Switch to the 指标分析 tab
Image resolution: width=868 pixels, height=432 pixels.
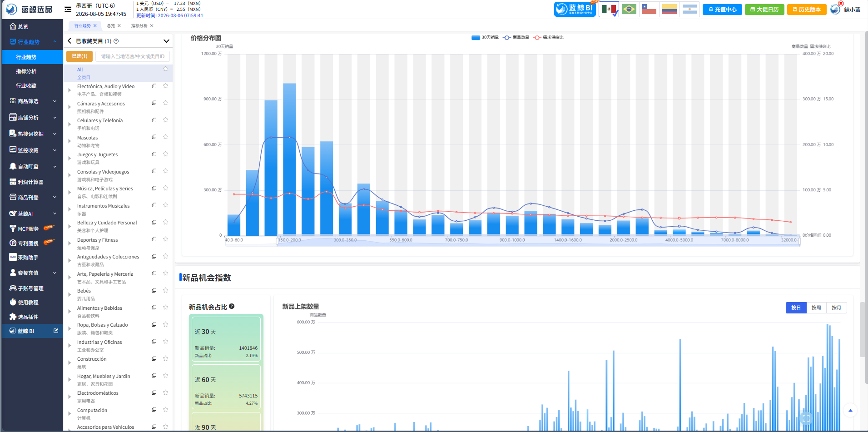pos(139,26)
